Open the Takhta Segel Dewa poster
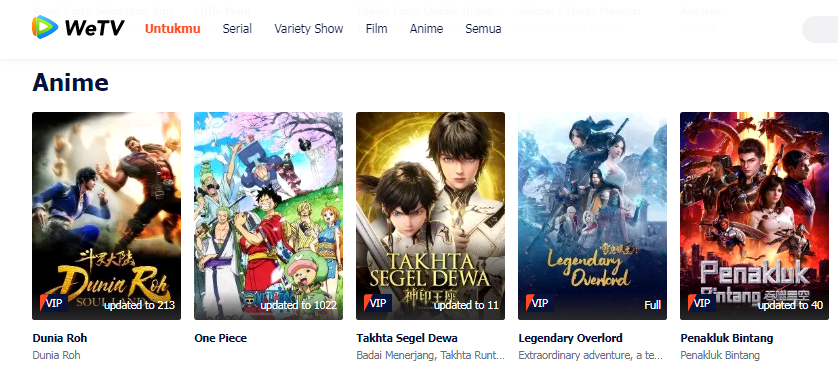Screen dimensions: 838x390 pyautogui.click(x=430, y=216)
